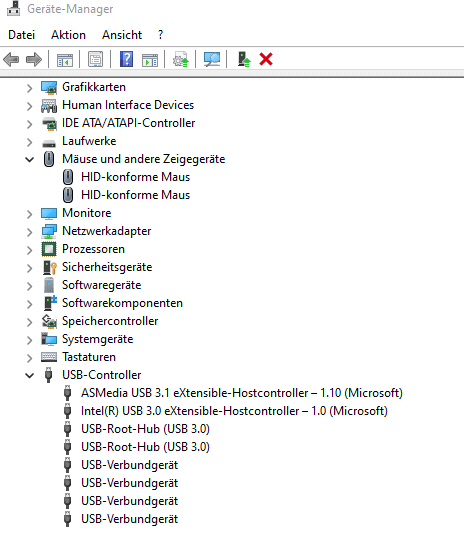Select the Tastaturen label
Image resolution: width=464 pixels, height=537 pixels.
point(89,357)
